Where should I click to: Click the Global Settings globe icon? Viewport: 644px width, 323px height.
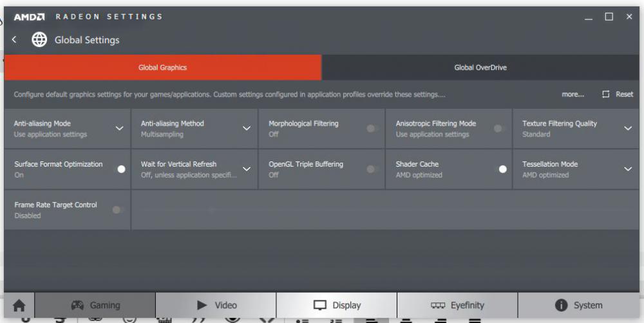click(x=39, y=40)
